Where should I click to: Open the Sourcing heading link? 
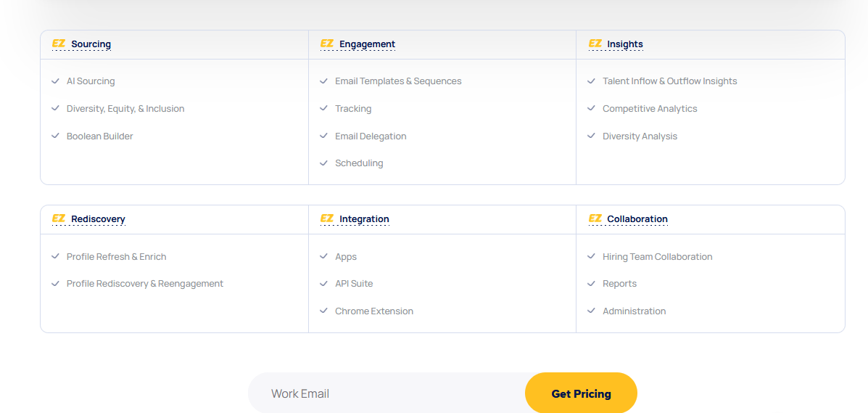click(x=91, y=44)
